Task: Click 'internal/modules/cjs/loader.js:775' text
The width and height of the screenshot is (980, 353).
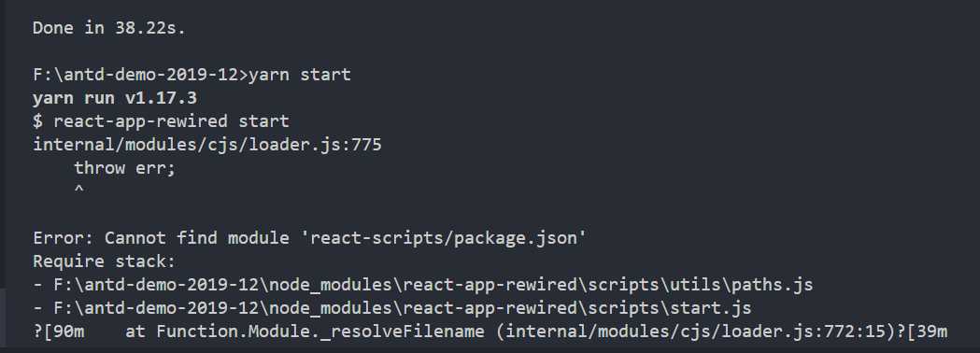Action: click(206, 145)
